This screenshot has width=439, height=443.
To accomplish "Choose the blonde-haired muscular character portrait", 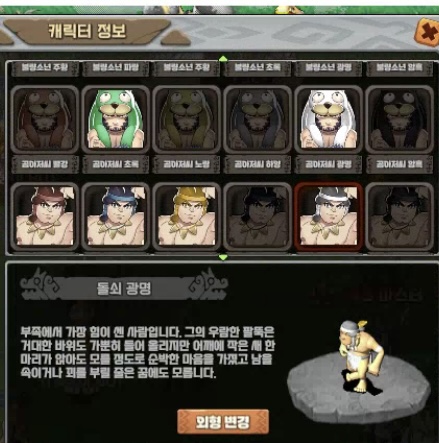I will [186, 216].
